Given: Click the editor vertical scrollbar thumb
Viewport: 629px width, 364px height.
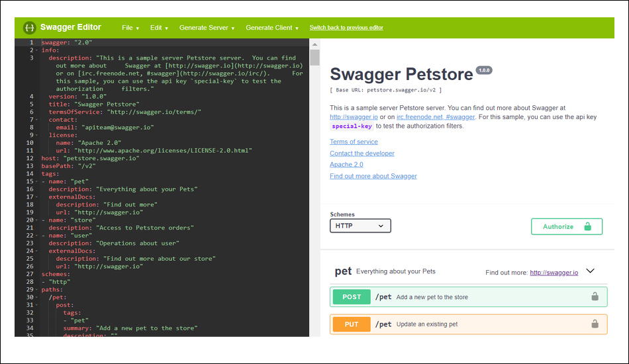Looking at the screenshot, I should click(x=315, y=58).
